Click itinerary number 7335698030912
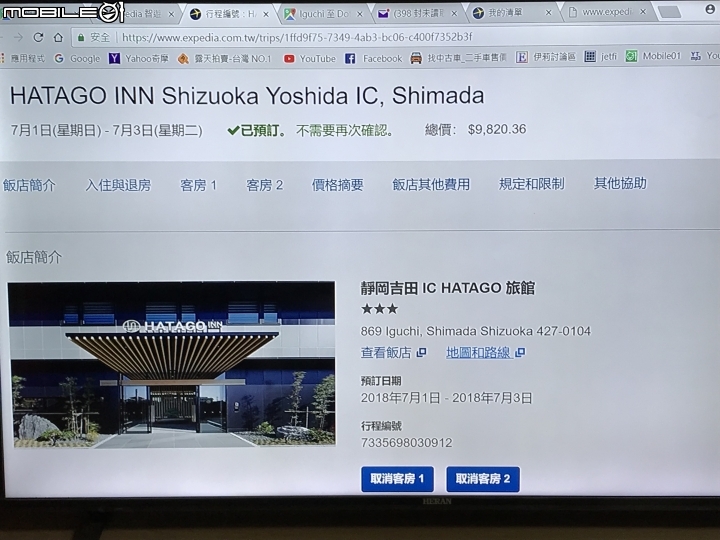Screen dimensions: 720x540 point(406,443)
